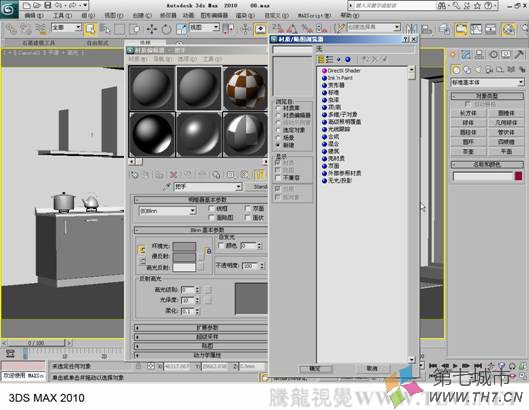Click the object name input field
This screenshot has height=410, width=529.
point(483,176)
